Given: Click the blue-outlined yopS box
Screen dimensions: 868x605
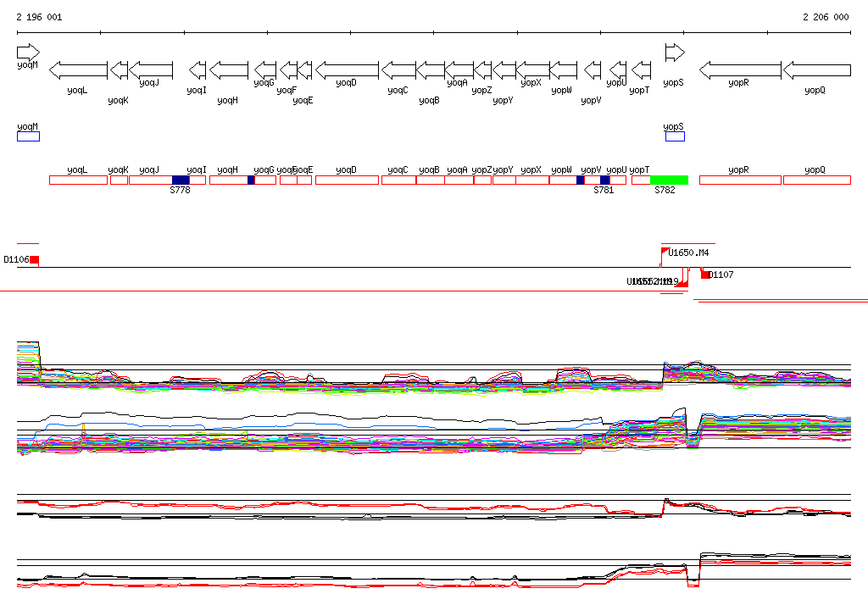Looking at the screenshot, I should point(675,136).
